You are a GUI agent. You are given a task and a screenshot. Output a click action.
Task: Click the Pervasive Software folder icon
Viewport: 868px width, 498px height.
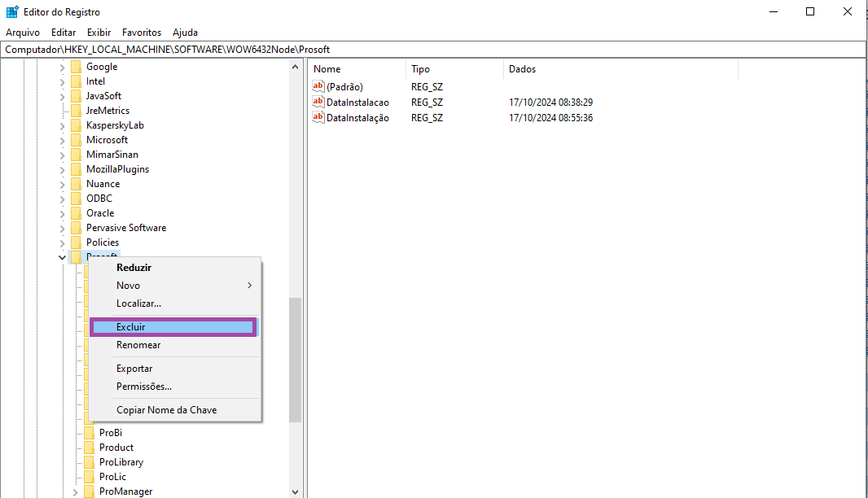coord(76,228)
